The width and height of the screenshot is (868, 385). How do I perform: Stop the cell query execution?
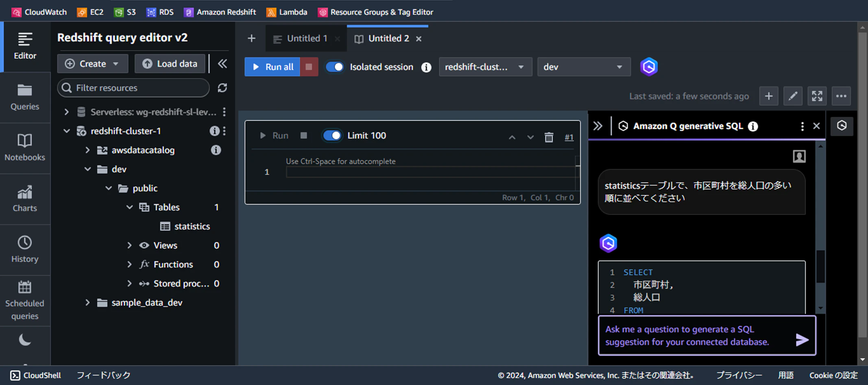(x=303, y=135)
